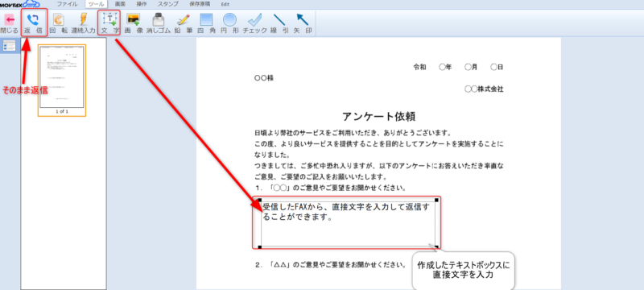Screen dimensions: 644x290
Task: Switch to the 画面 tab
Action: coord(120,4)
